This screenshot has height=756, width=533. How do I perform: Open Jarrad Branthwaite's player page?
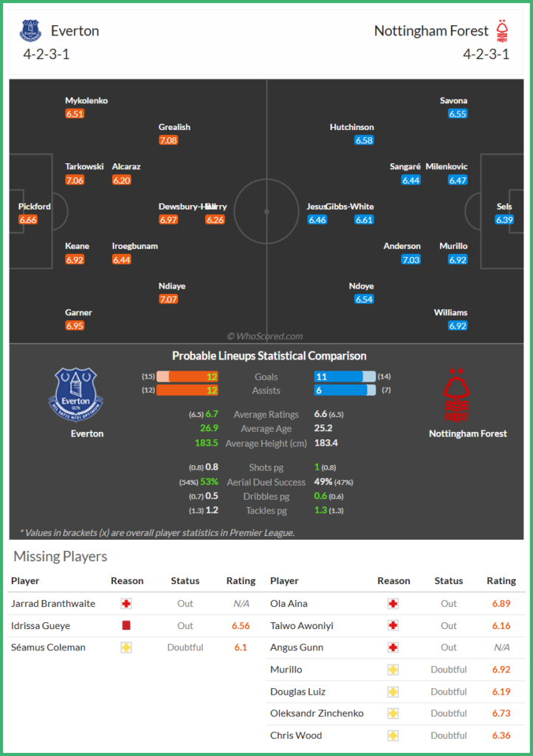[x=53, y=603]
